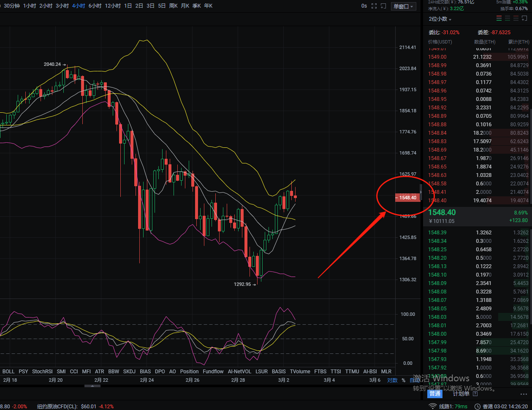Show sell orders only order book view
This screenshot has width=532, height=410.
pos(516,19)
